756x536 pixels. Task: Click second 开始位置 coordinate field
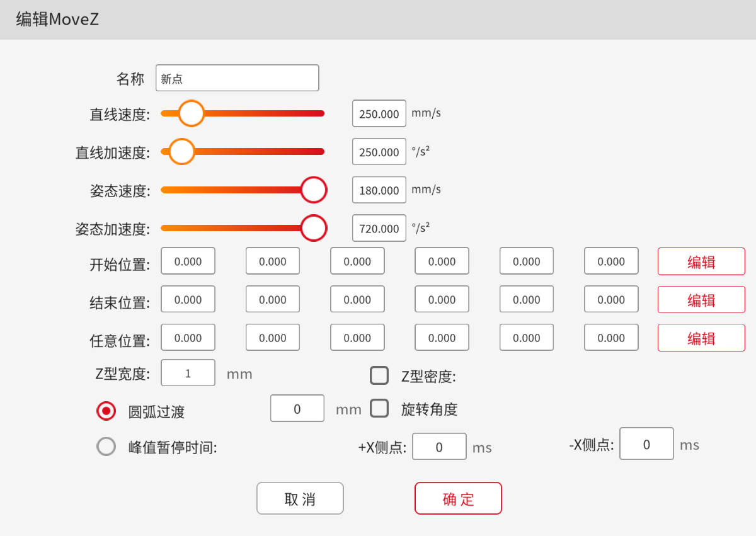coord(273,261)
